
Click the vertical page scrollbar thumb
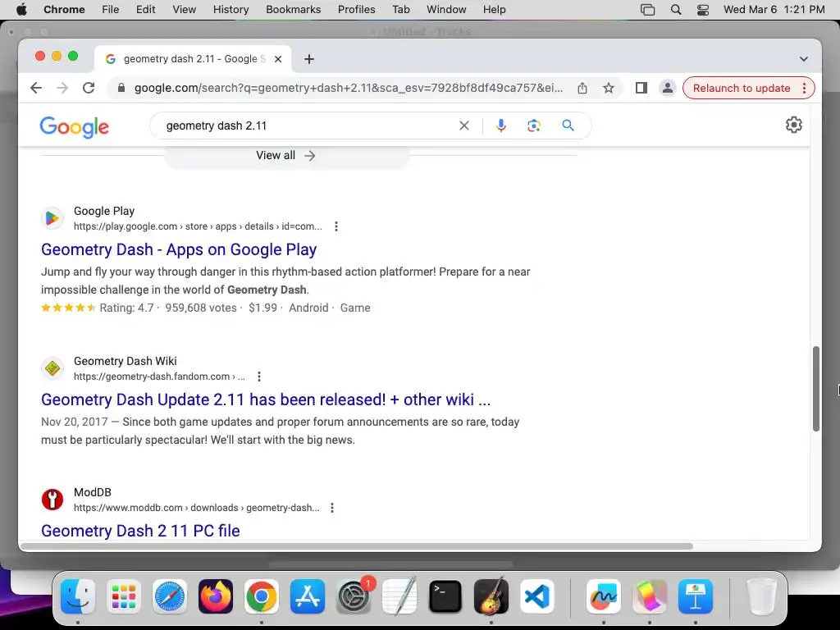(x=816, y=388)
